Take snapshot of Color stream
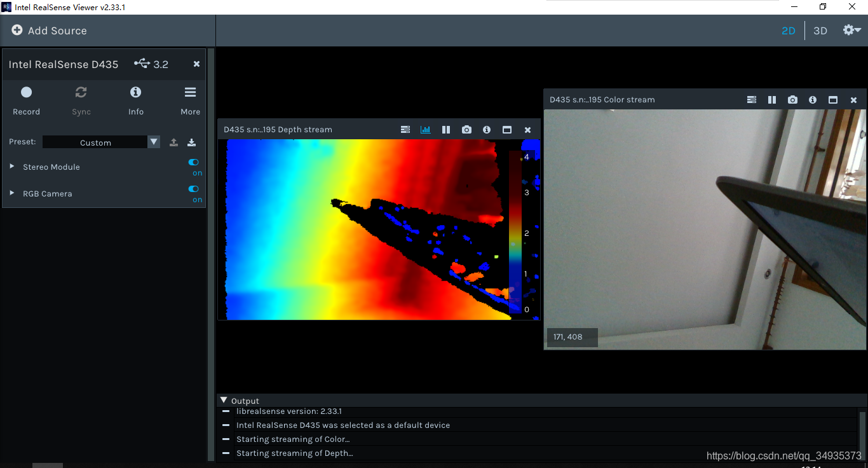This screenshot has height=468, width=868. click(792, 100)
